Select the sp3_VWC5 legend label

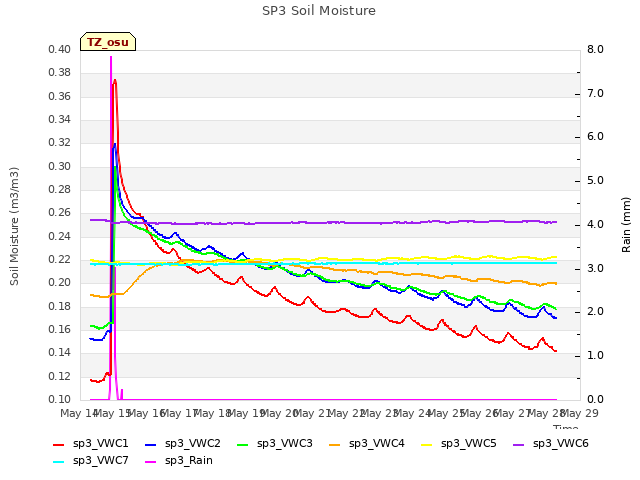coord(469,443)
